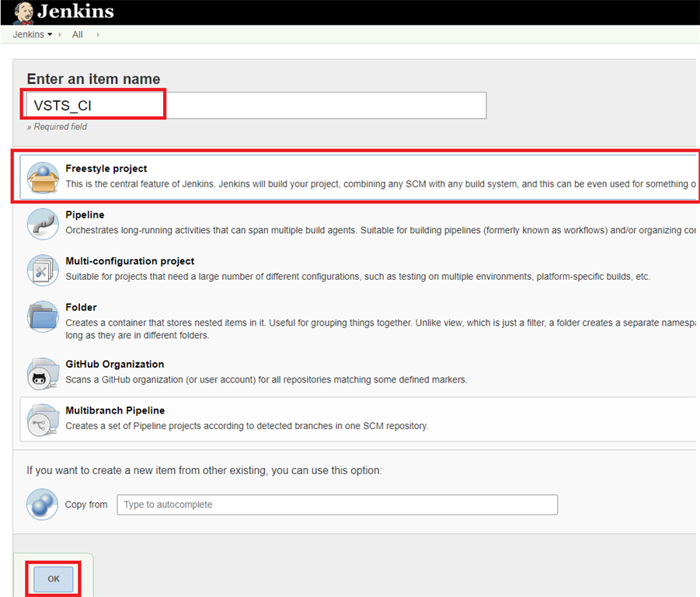The image size is (700, 597).
Task: Click the Multi-configuration project tools icon
Action: [43, 271]
